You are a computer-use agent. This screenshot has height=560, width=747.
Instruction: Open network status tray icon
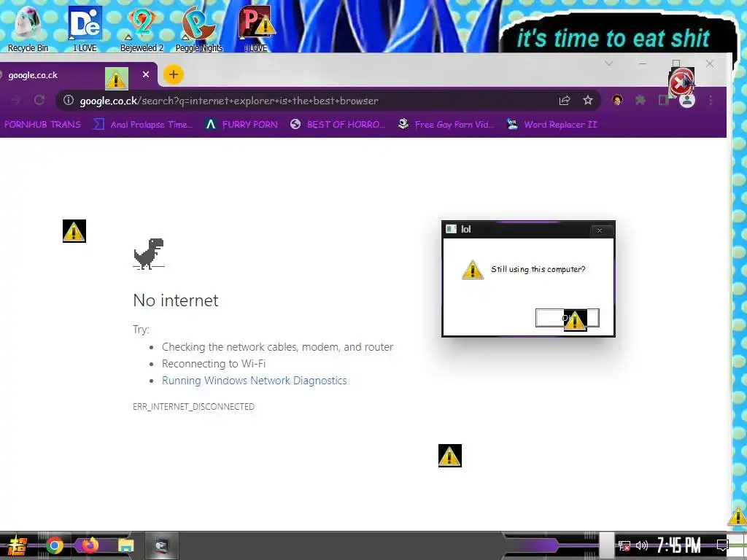[624, 545]
